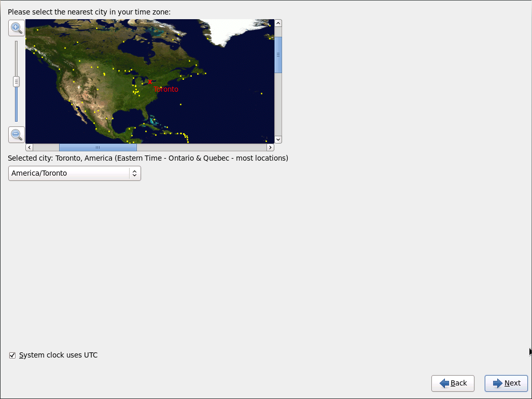
Task: Click the map's vertical scrollbar thumb
Action: coord(278,54)
